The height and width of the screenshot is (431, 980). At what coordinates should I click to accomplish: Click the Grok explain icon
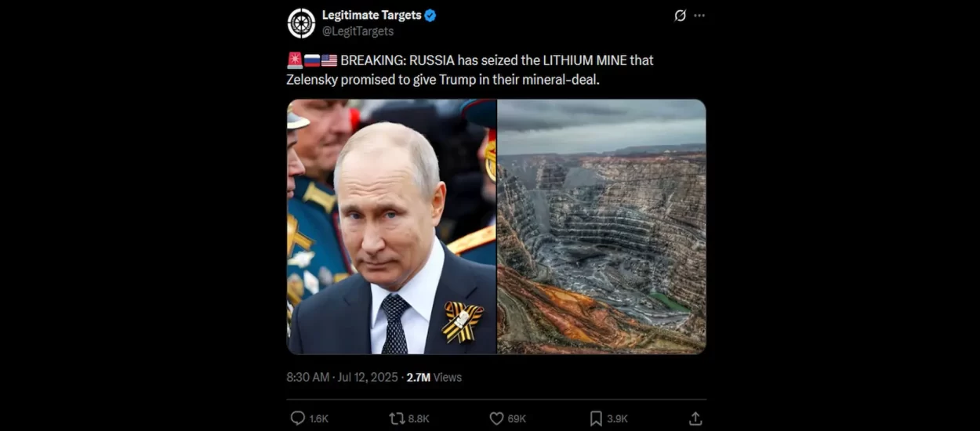[680, 16]
